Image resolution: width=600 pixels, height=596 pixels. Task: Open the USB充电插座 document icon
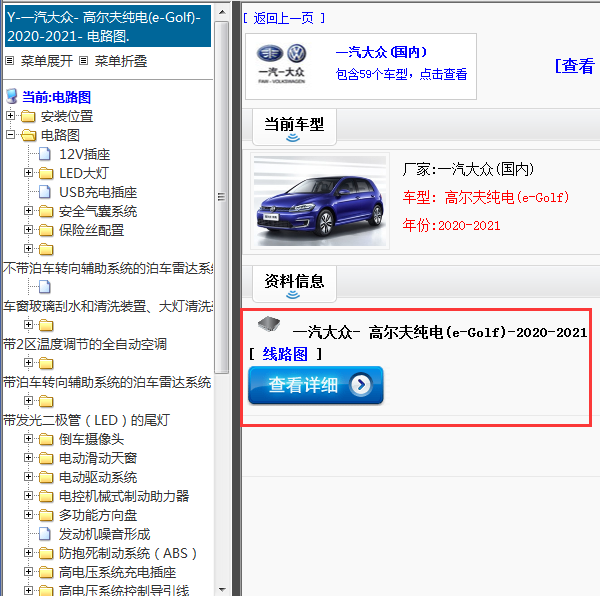(x=45, y=192)
